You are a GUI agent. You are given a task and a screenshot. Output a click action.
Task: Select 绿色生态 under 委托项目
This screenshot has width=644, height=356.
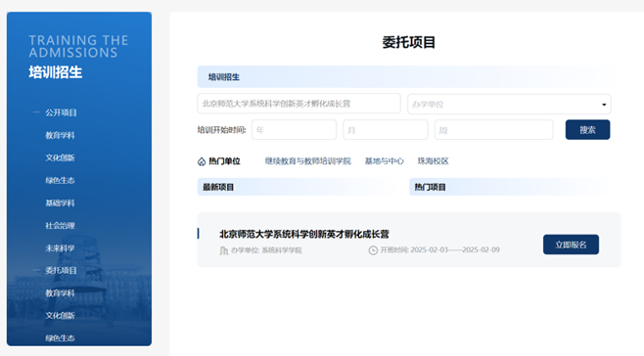click(60, 338)
